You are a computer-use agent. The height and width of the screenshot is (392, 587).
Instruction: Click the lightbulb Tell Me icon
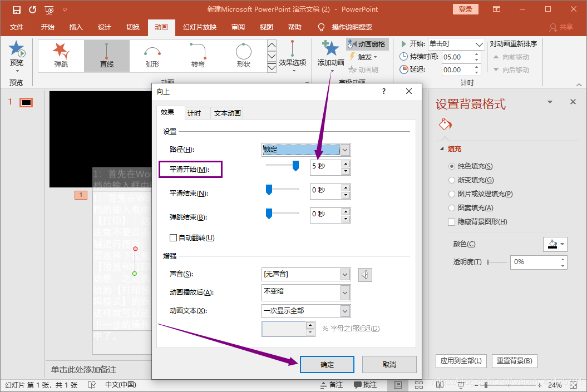click(x=321, y=27)
